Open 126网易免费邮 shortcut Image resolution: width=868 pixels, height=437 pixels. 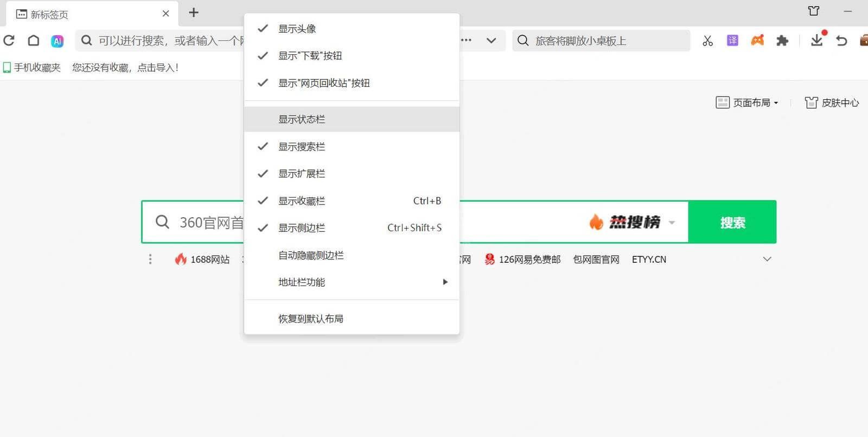(x=522, y=259)
